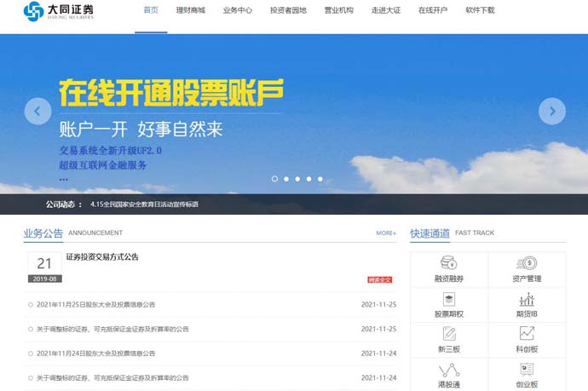The image size is (588, 391).
Task: Open the 新三板 pencil icon
Action: click(x=449, y=334)
